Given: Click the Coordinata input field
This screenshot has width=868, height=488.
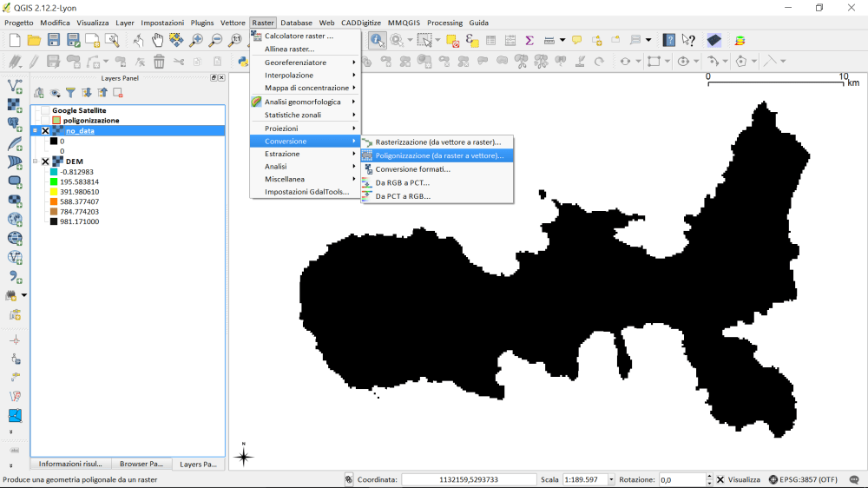Looking at the screenshot, I should point(469,479).
